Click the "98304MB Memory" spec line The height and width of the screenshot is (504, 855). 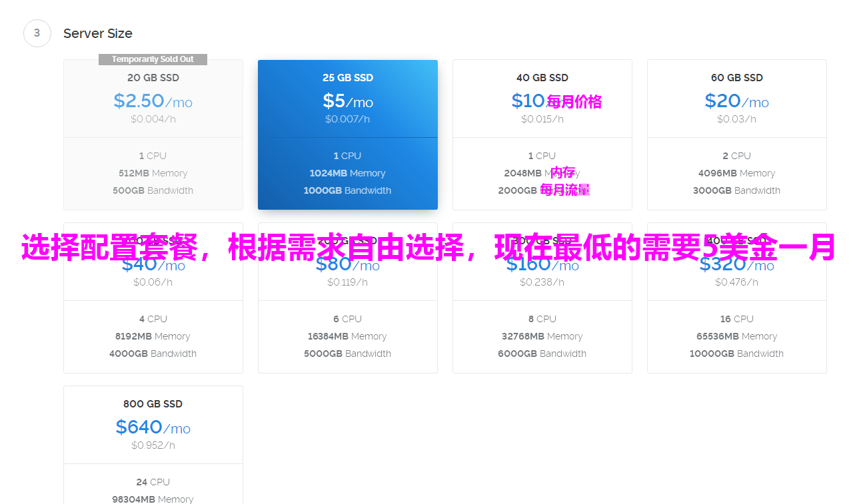pyautogui.click(x=153, y=499)
